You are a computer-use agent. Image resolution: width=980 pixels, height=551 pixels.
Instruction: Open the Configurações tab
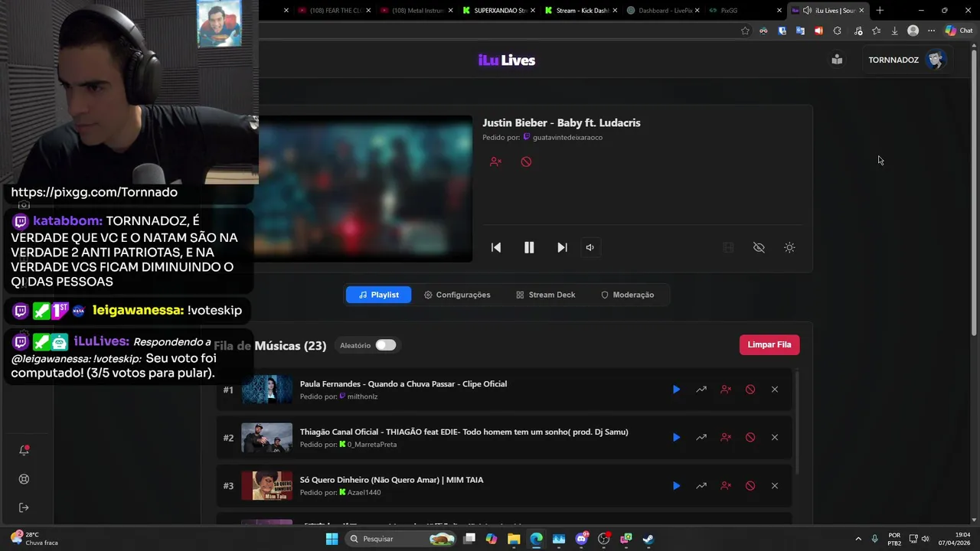click(457, 295)
